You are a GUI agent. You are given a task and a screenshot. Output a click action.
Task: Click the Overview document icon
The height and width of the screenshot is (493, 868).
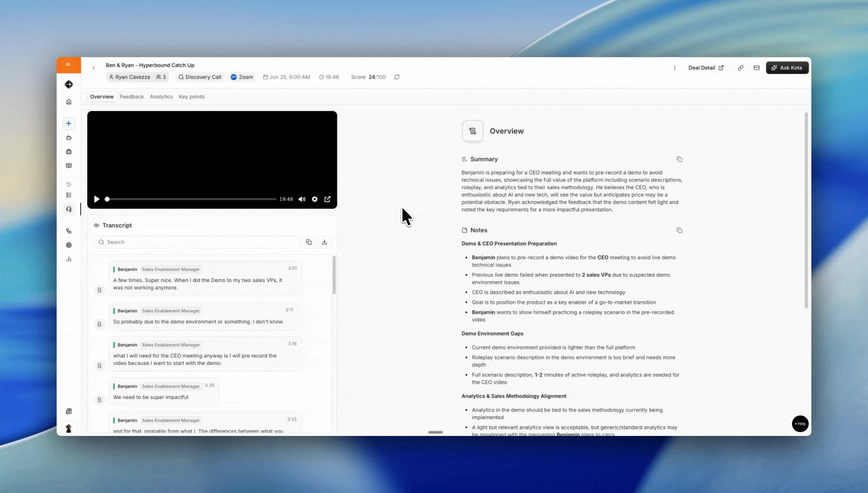click(472, 131)
